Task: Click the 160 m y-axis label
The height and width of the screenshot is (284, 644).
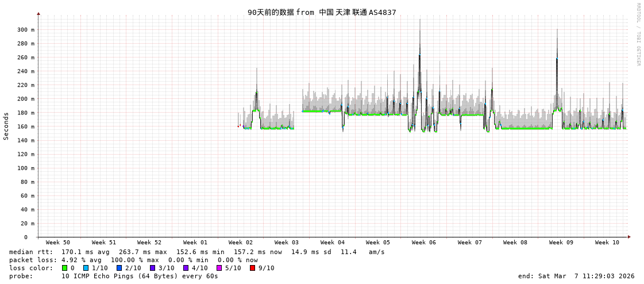Action: click(x=25, y=126)
